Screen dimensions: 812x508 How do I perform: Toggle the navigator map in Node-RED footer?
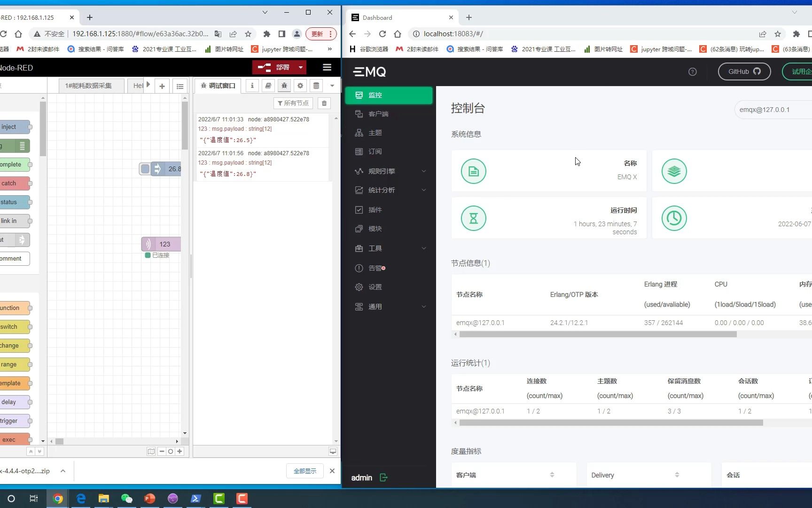tap(151, 452)
